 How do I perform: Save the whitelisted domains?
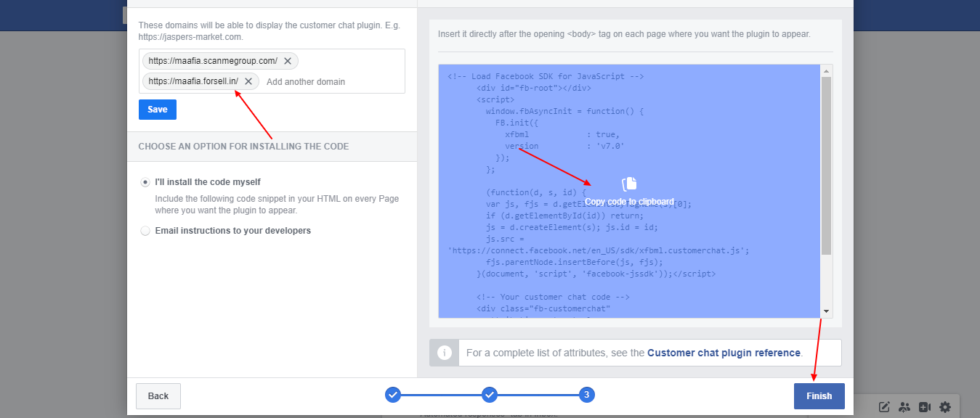pos(158,110)
